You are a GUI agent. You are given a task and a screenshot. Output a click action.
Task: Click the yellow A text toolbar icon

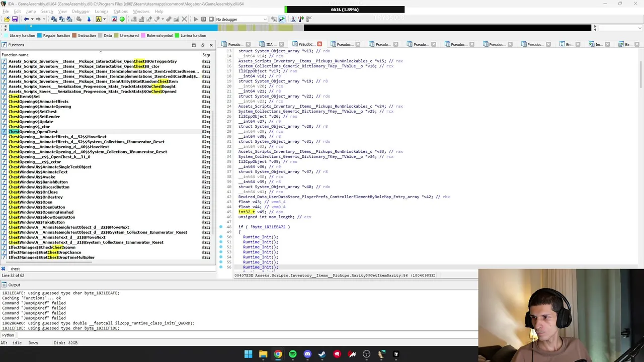(x=98, y=19)
